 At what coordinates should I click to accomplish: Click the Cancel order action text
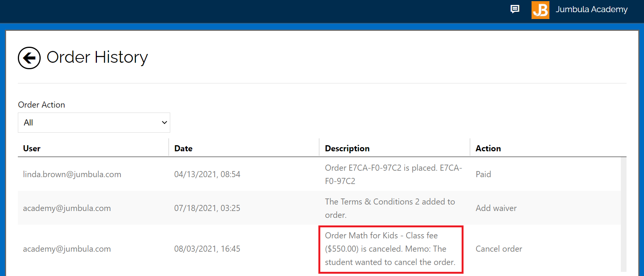click(498, 249)
